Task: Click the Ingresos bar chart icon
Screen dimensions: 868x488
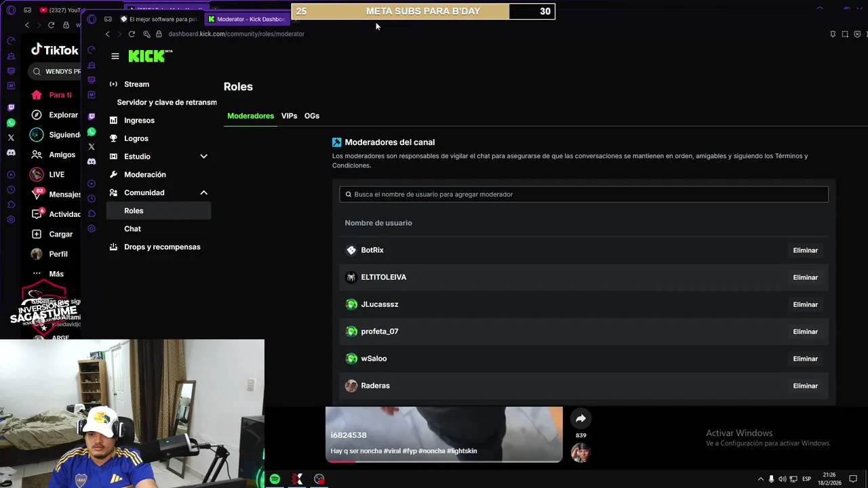Action: coord(113,120)
